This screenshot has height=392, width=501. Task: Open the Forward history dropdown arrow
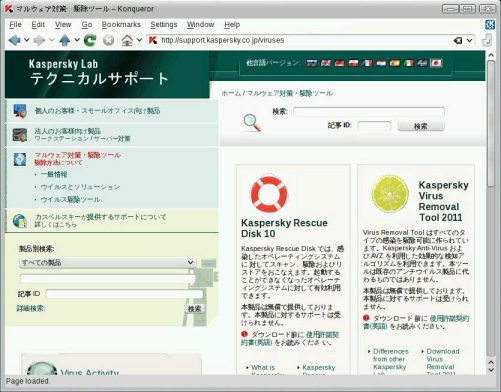click(x=52, y=40)
